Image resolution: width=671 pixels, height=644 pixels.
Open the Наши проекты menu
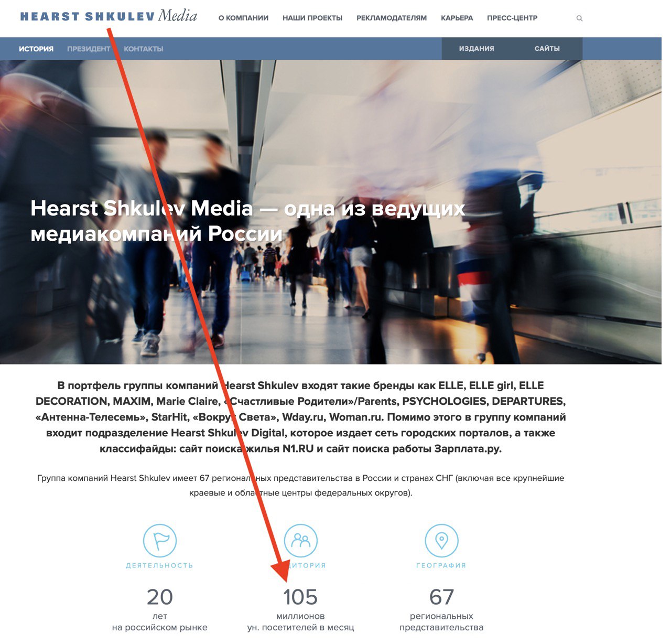tap(312, 18)
